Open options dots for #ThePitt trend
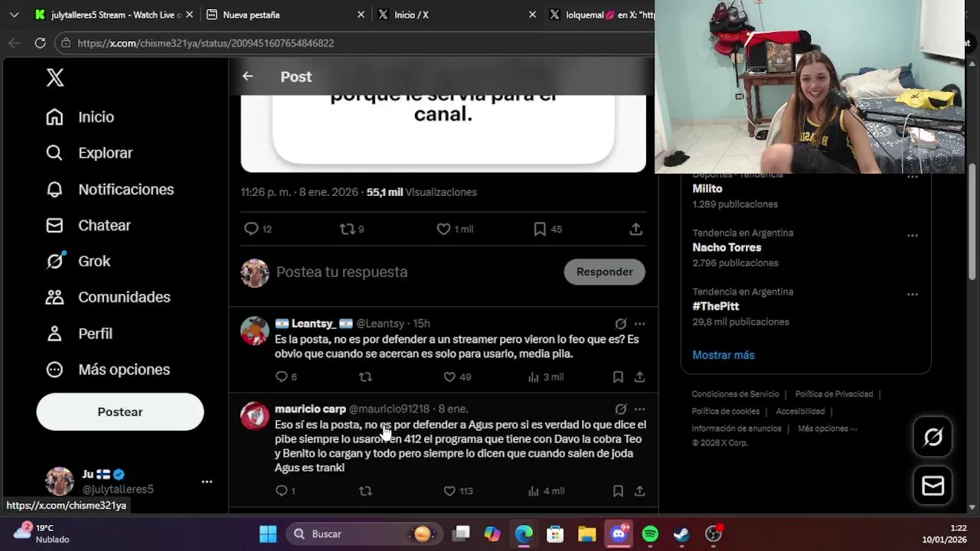The height and width of the screenshot is (551, 980). (x=912, y=295)
